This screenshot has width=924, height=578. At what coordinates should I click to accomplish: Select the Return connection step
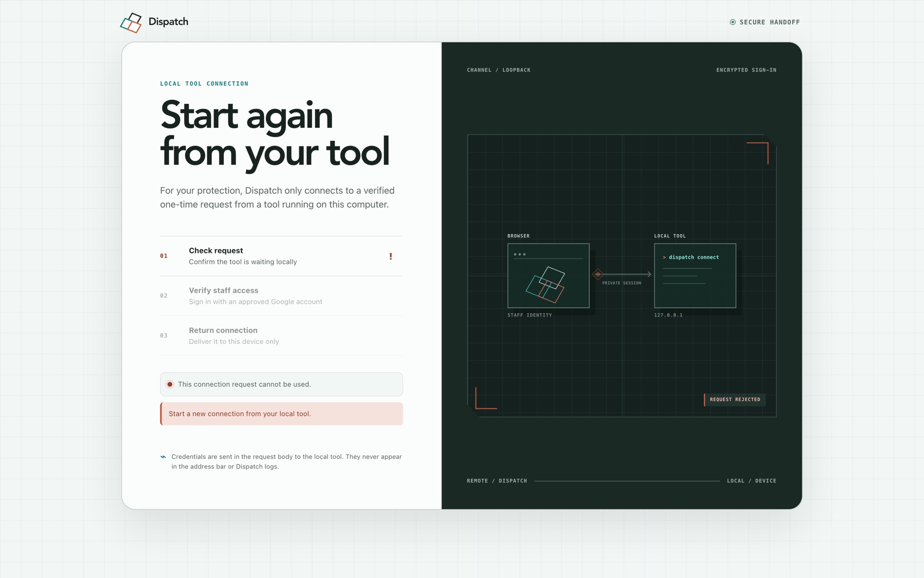[x=281, y=335]
